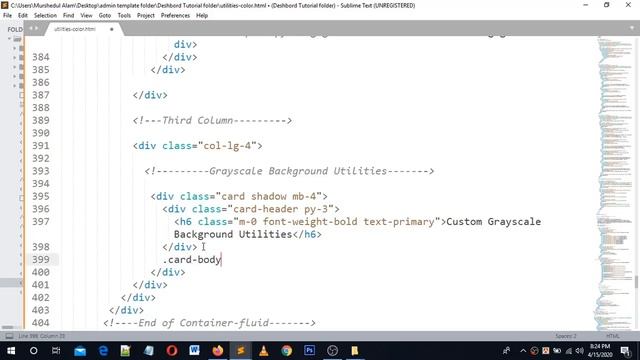
Task: Launch Microsoft Edge from taskbar
Action: (103, 351)
